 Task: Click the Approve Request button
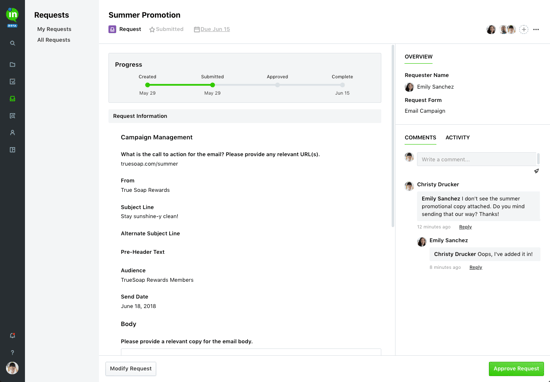(x=516, y=369)
